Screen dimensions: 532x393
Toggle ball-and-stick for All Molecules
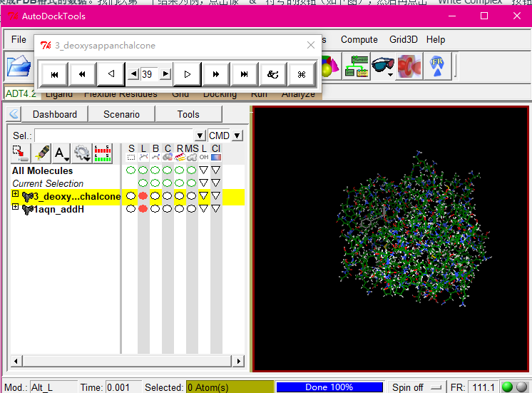(x=155, y=170)
